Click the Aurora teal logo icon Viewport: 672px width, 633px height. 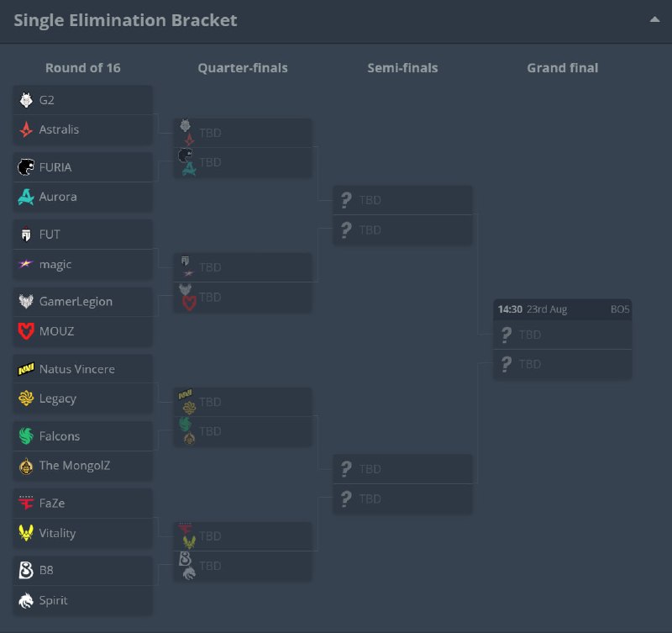click(26, 197)
